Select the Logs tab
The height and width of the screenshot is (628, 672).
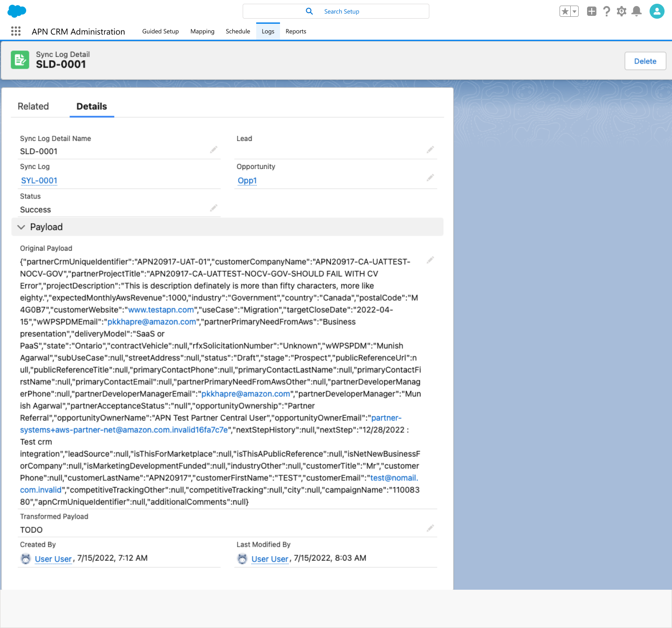pyautogui.click(x=268, y=31)
